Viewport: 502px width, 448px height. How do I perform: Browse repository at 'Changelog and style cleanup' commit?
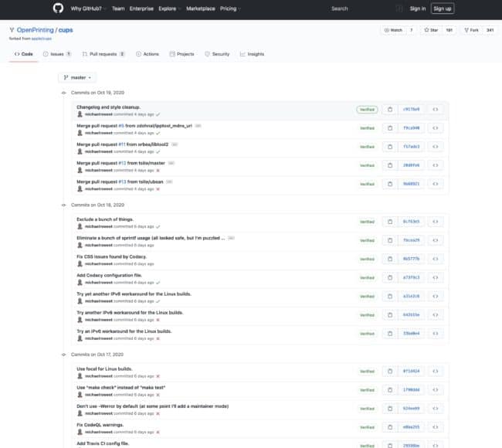click(x=436, y=110)
